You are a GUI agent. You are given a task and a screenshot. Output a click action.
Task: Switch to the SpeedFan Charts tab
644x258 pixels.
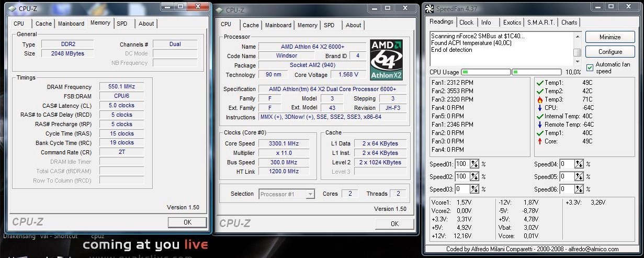pos(569,23)
